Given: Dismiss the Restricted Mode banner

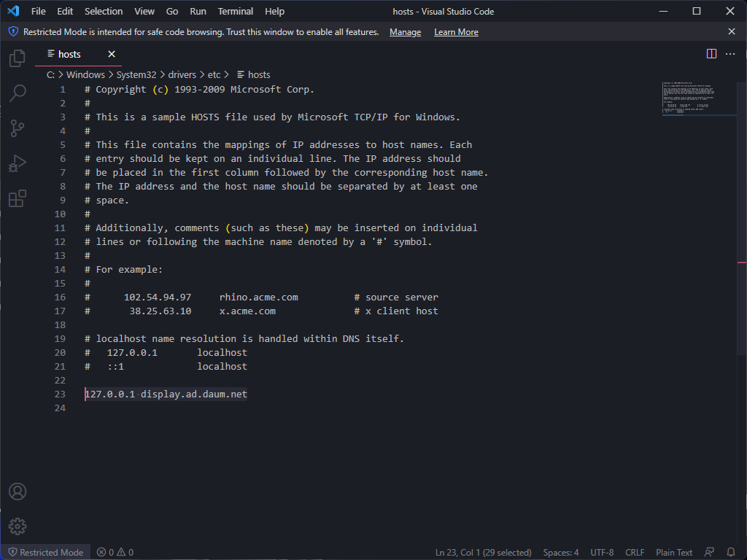Looking at the screenshot, I should tap(731, 31).
